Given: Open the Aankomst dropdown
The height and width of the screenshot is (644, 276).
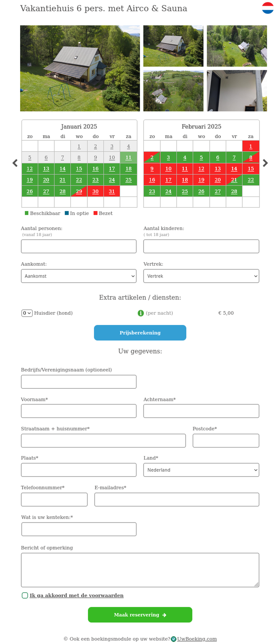Looking at the screenshot, I should [79, 276].
